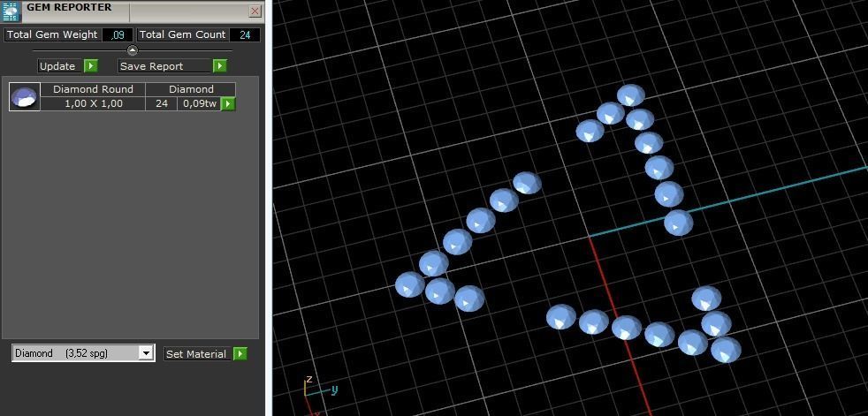The height and width of the screenshot is (416, 868).
Task: Click the 0,09tw weight cell
Action: click(199, 103)
